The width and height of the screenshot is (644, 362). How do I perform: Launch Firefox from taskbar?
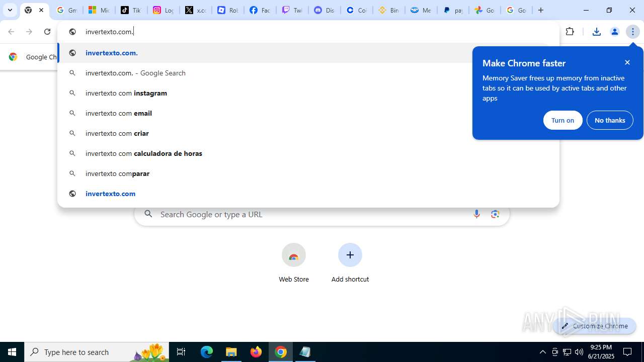(256, 352)
